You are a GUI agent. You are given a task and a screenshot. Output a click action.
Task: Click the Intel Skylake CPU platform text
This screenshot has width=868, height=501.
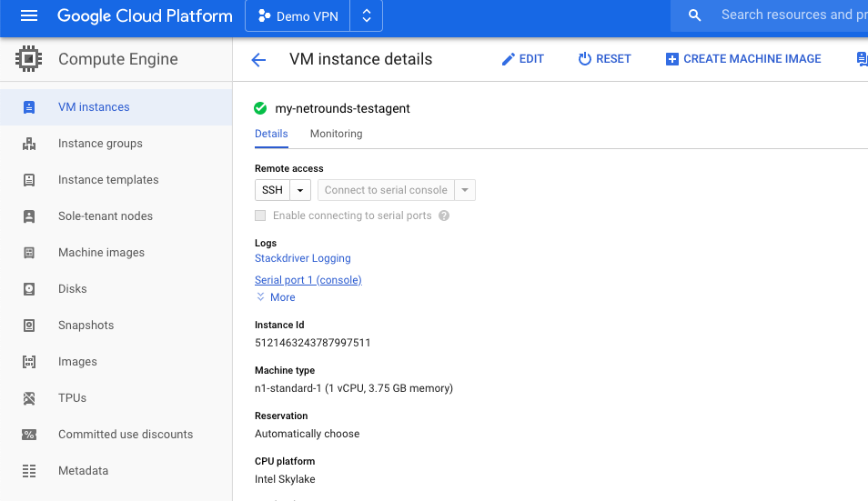(285, 479)
